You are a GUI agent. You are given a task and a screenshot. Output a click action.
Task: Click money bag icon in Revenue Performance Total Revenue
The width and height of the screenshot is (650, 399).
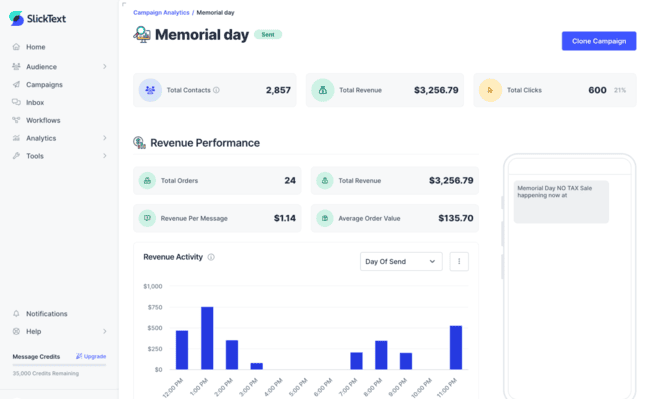(x=325, y=180)
